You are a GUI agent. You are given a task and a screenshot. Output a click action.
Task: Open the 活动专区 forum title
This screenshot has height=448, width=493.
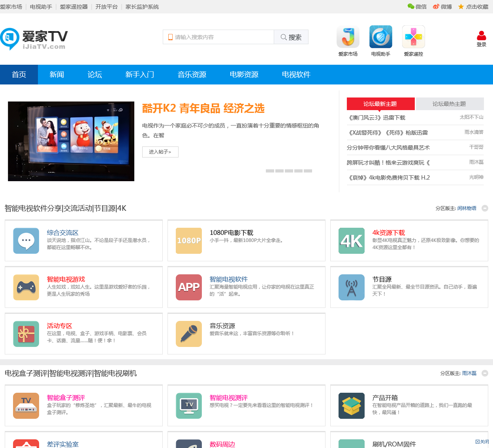tap(60, 326)
